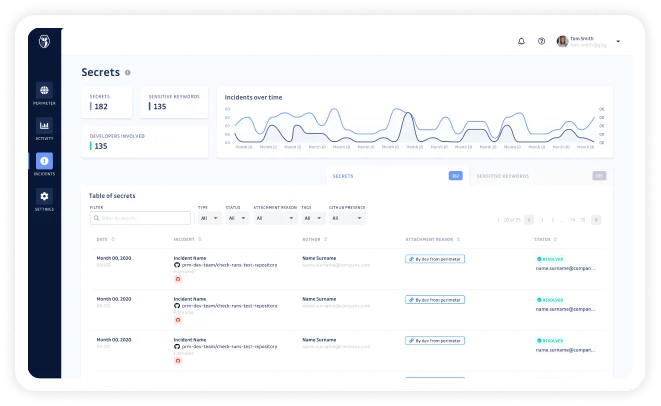Switch to the Secrets tab
This screenshot has height=406, width=661.
(398, 176)
